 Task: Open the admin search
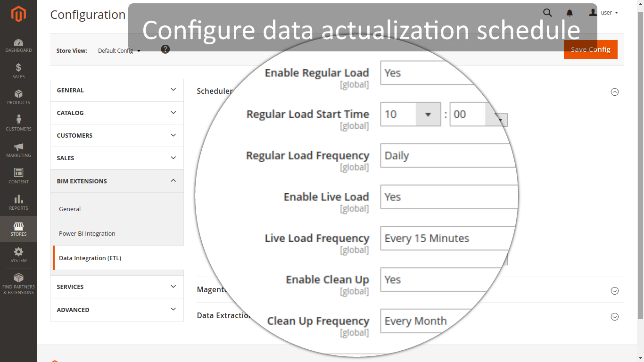pyautogui.click(x=547, y=13)
